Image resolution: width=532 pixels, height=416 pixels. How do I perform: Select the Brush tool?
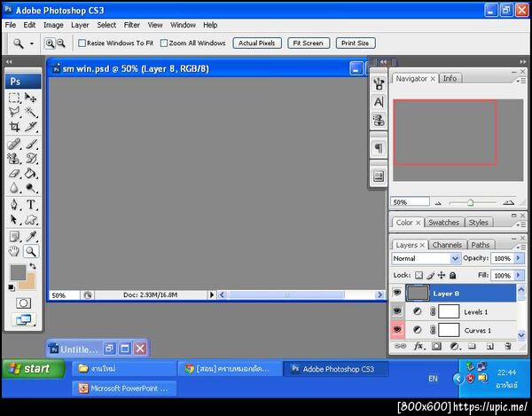pos(31,144)
